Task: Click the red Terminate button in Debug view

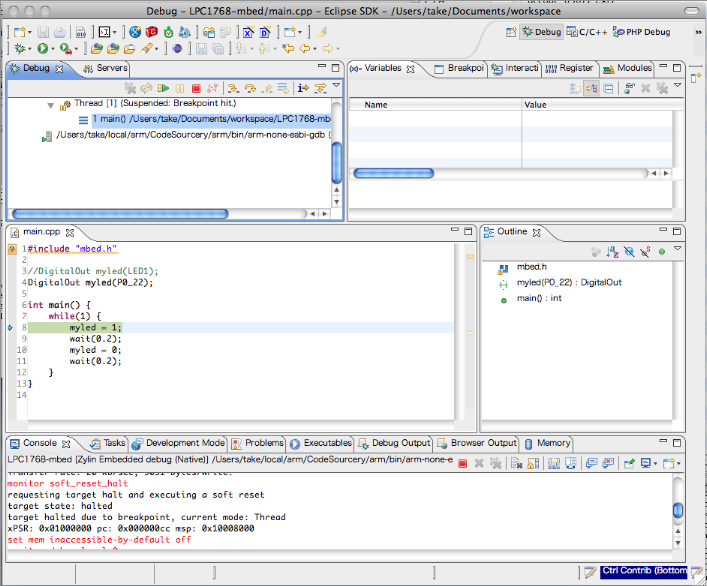Action: (x=196, y=89)
